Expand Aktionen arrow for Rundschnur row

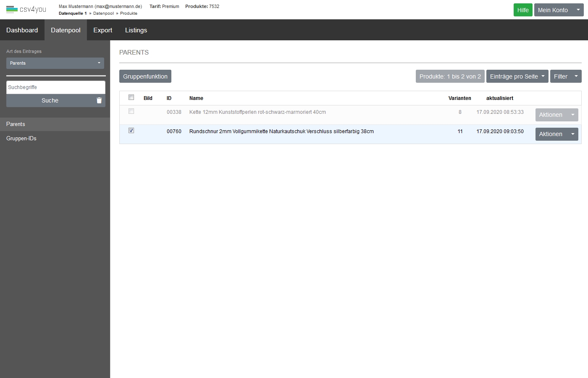572,134
